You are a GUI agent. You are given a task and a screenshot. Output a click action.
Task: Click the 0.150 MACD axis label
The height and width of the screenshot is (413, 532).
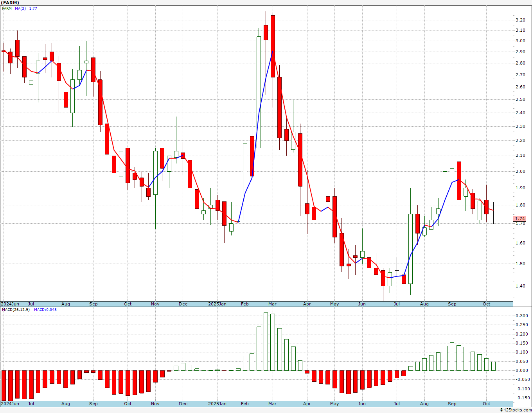(521, 344)
